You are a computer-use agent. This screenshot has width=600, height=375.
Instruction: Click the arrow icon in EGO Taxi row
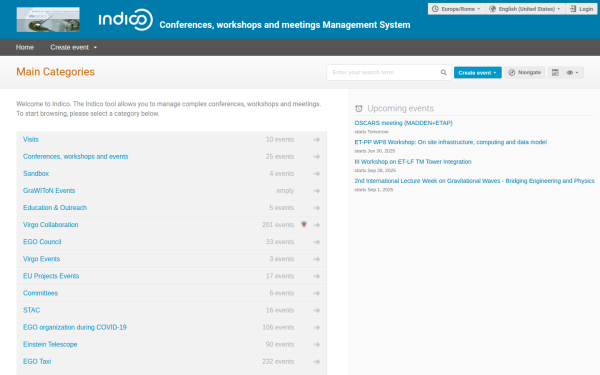pos(316,362)
